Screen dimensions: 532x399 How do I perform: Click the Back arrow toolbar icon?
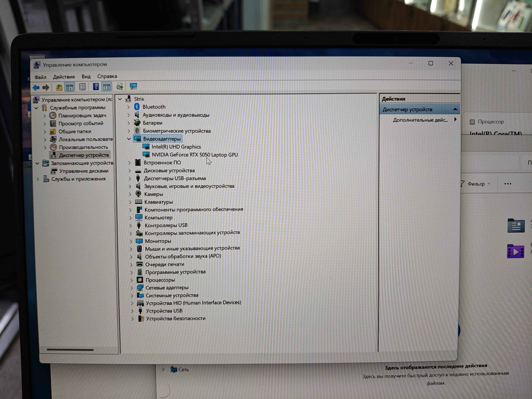(36, 88)
